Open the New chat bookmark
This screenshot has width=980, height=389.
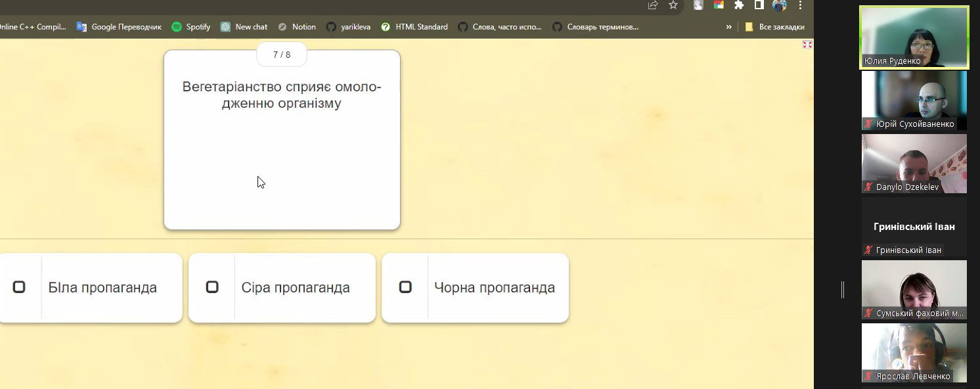click(x=244, y=27)
